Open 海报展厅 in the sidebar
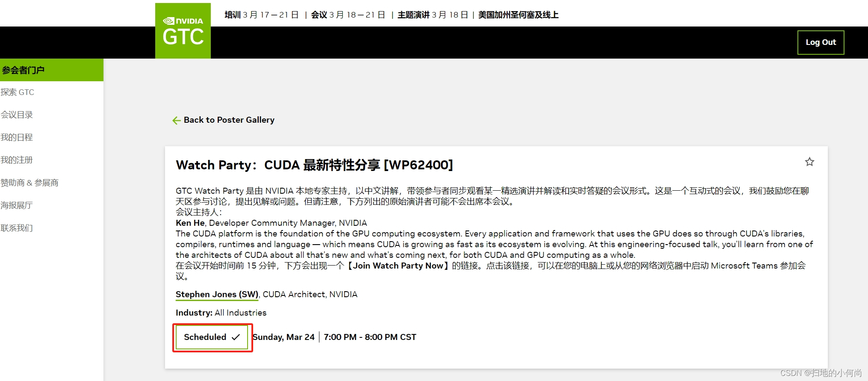868x381 pixels. 17,205
